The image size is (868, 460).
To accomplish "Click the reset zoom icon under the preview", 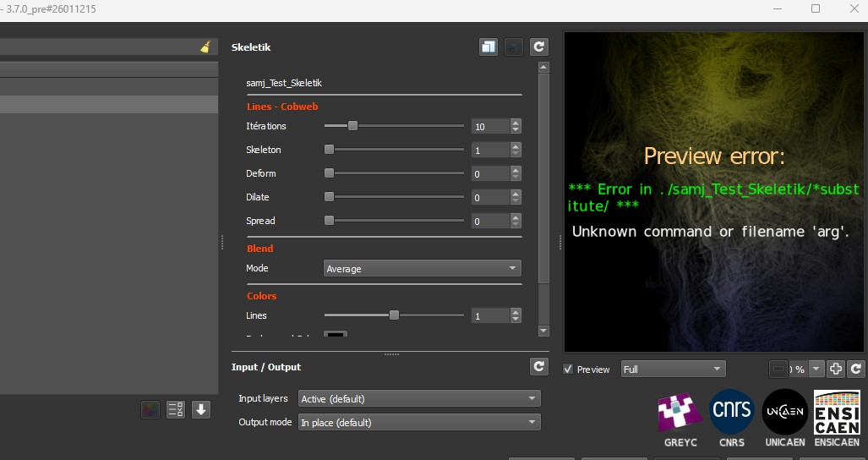I will 856,369.
